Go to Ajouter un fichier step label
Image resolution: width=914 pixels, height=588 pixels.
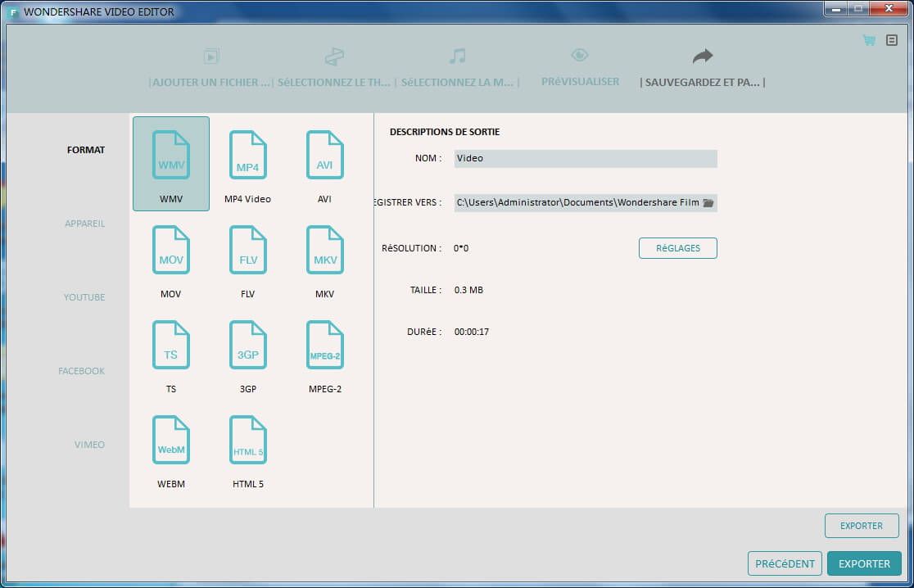pyautogui.click(x=210, y=82)
